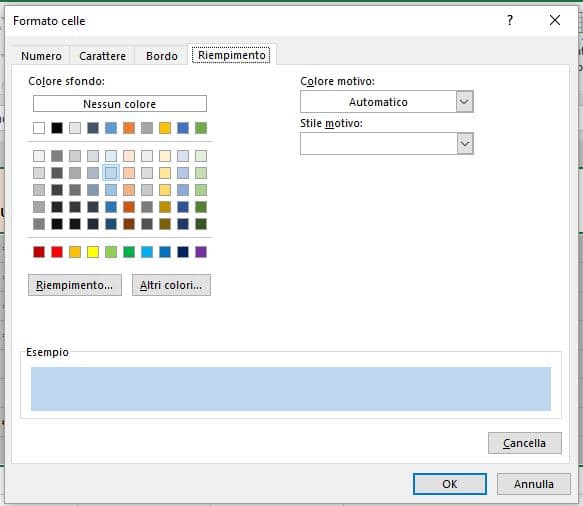The width and height of the screenshot is (583, 506).
Task: Click the Cancella button
Action: pyautogui.click(x=525, y=443)
